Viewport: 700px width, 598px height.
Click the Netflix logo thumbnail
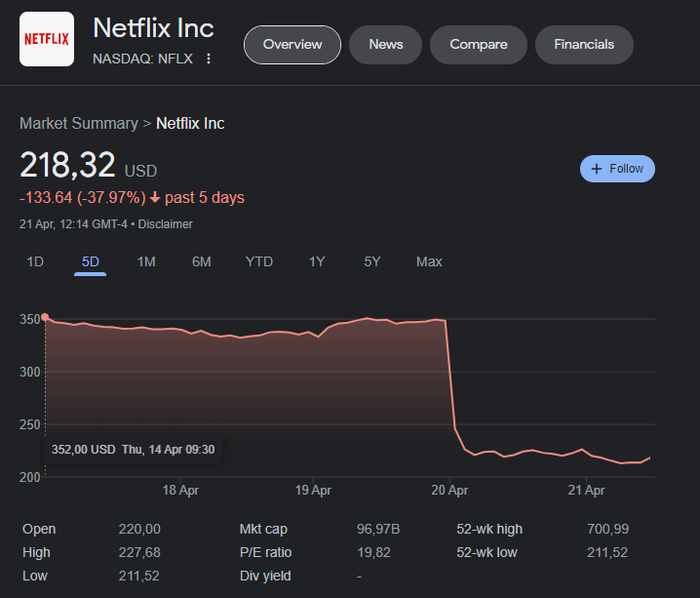click(47, 39)
